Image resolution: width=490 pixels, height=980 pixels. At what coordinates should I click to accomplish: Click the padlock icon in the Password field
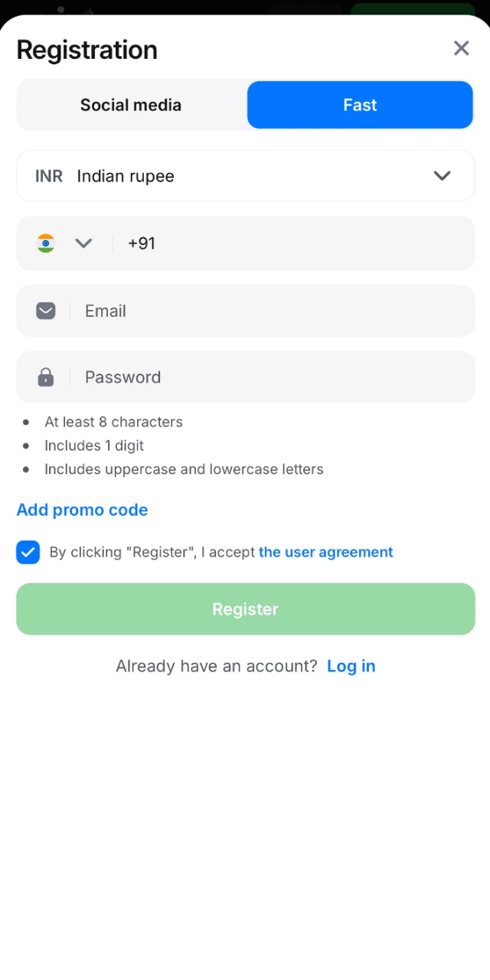(45, 377)
